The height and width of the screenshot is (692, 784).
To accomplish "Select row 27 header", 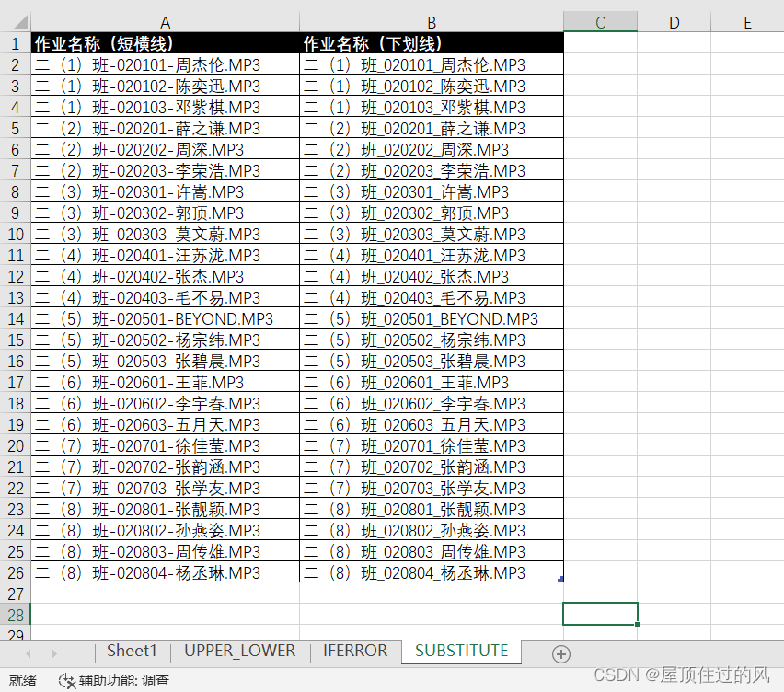I will (16, 594).
